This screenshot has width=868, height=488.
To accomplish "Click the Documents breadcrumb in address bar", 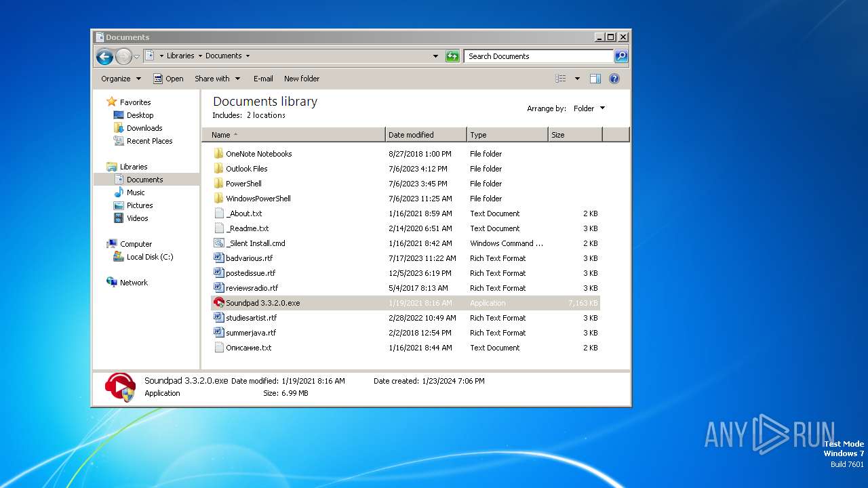I will point(224,56).
